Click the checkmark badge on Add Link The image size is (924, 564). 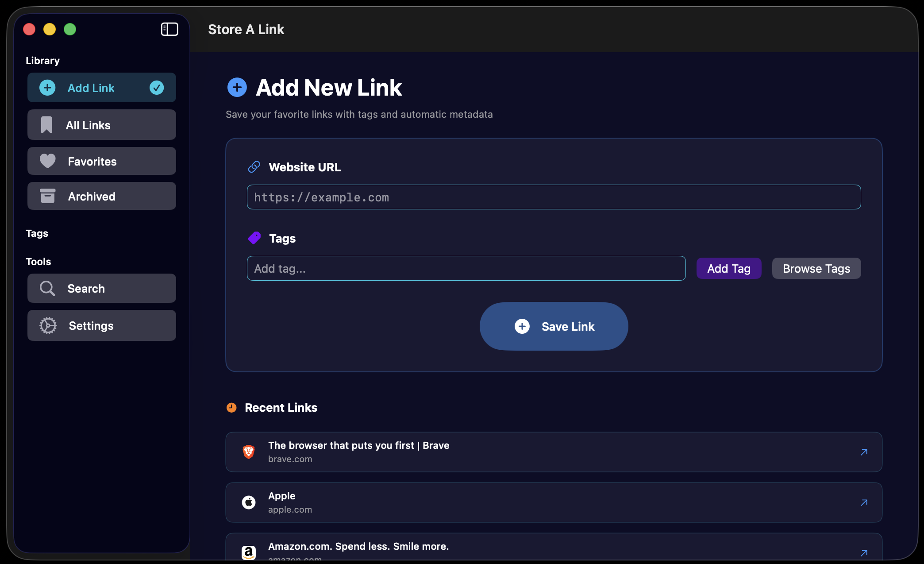click(157, 88)
